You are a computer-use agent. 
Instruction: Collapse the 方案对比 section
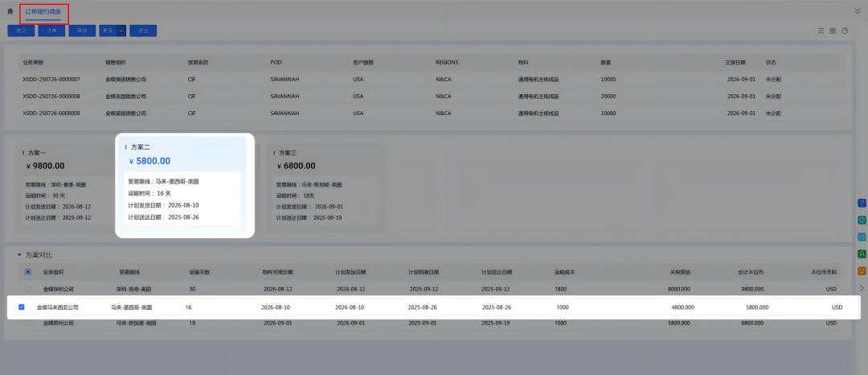[20, 254]
